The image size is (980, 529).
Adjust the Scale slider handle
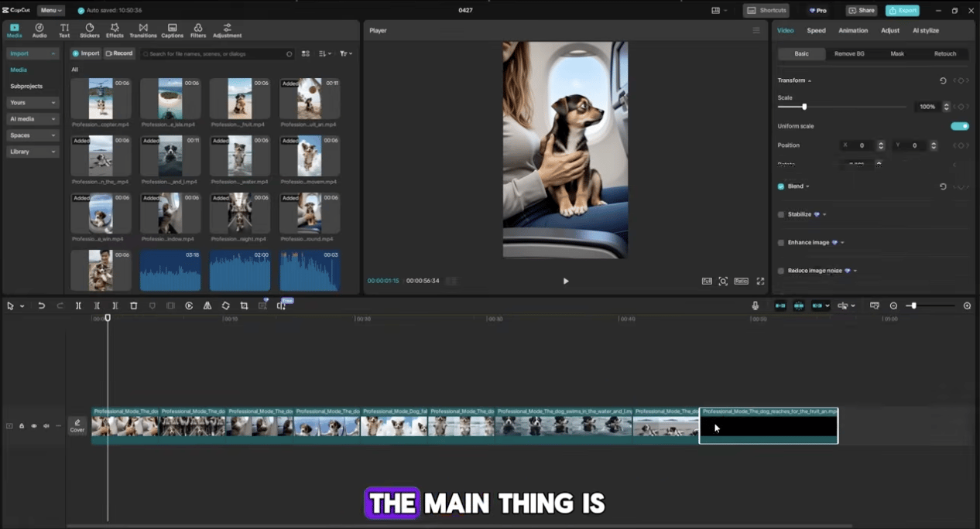(x=804, y=107)
